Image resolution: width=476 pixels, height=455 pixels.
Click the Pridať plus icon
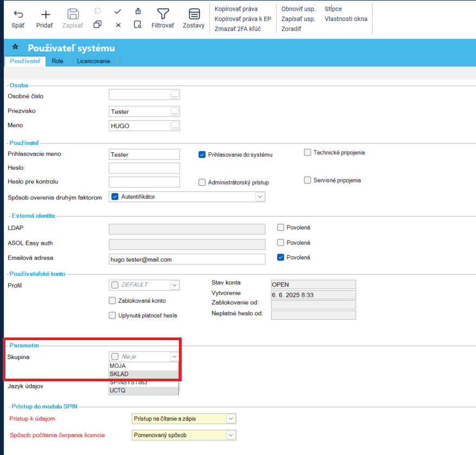tap(46, 14)
